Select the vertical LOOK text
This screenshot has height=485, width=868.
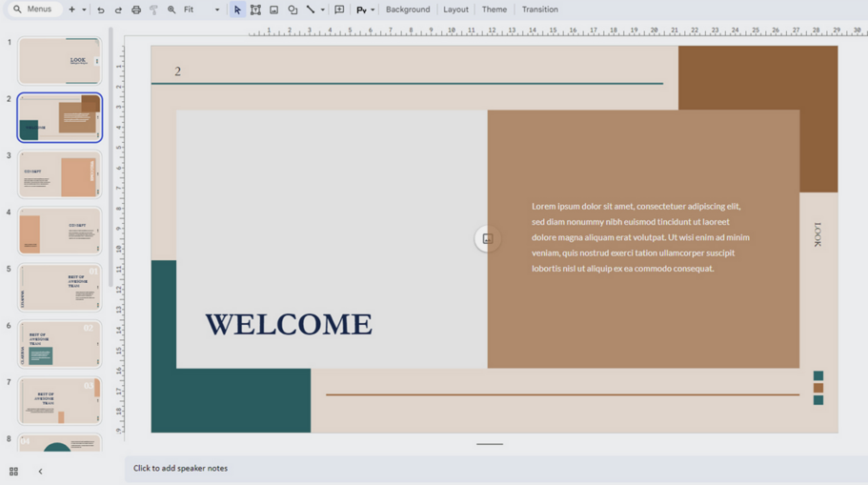coord(818,234)
